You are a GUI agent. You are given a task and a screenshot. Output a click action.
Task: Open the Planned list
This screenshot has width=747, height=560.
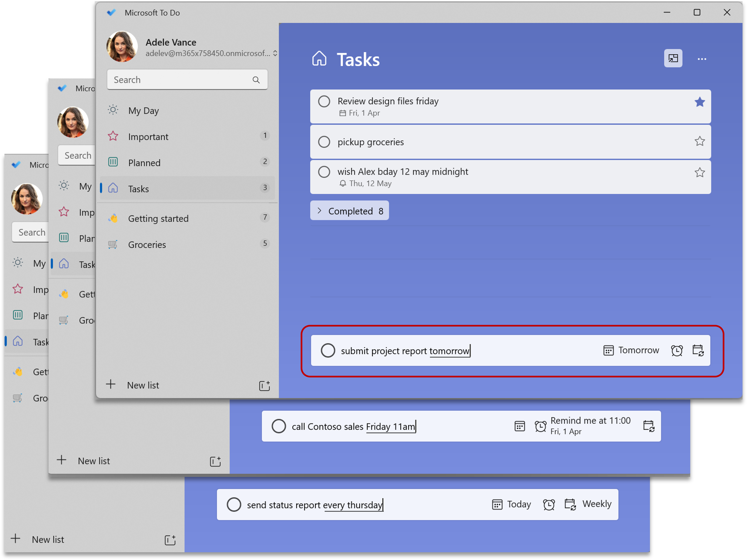(x=144, y=163)
